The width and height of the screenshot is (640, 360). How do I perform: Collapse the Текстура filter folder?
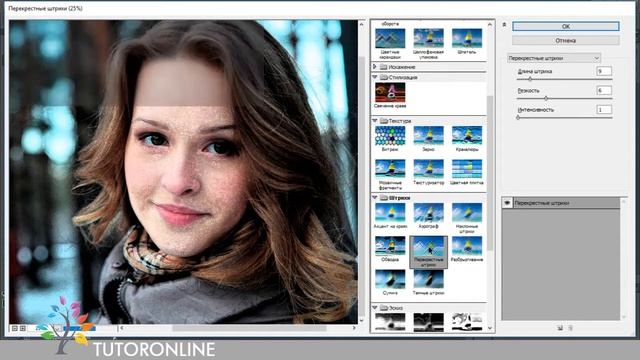click(x=375, y=120)
